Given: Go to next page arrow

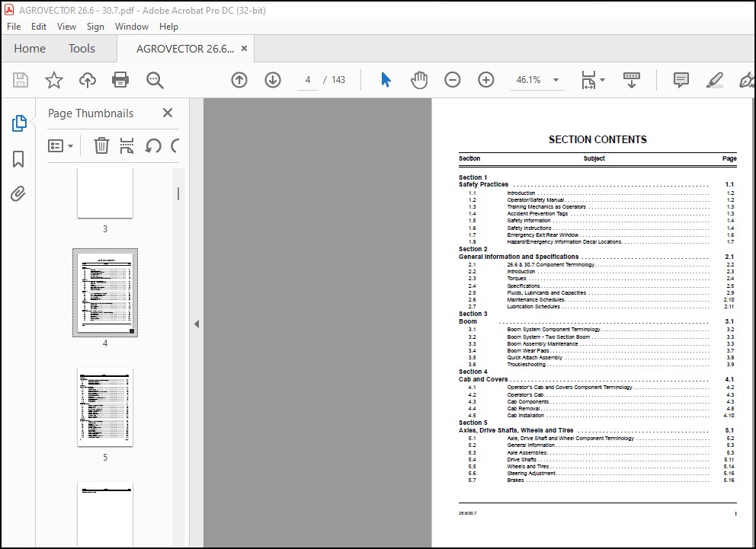Looking at the screenshot, I should click(273, 80).
